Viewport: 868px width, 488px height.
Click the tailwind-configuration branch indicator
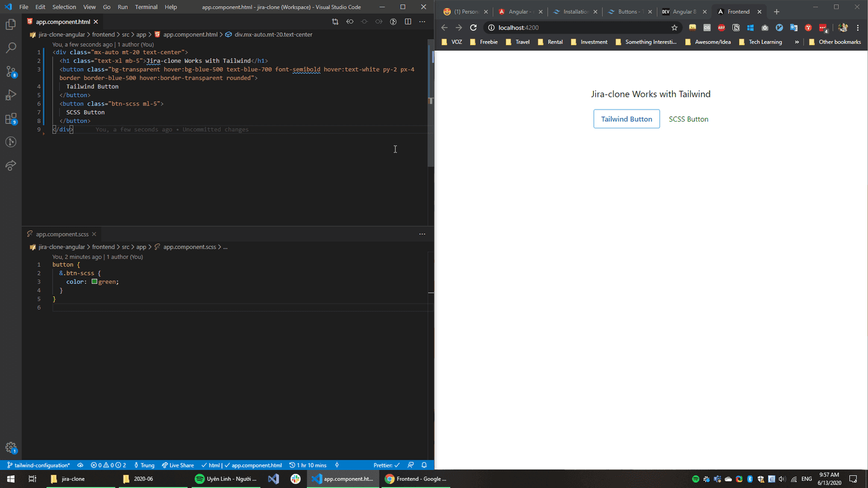(x=39, y=465)
